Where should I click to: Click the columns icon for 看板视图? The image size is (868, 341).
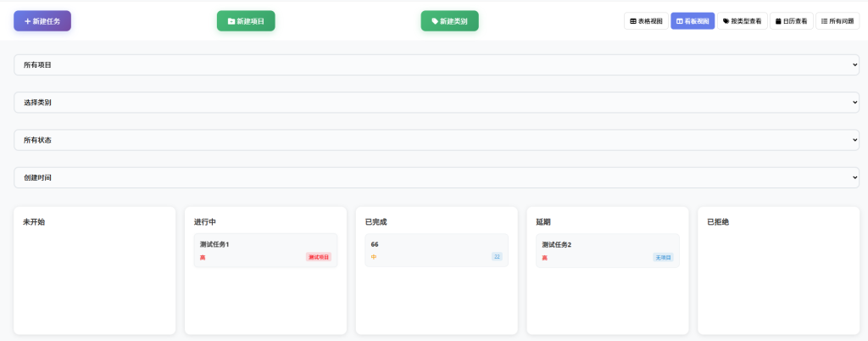(x=679, y=21)
